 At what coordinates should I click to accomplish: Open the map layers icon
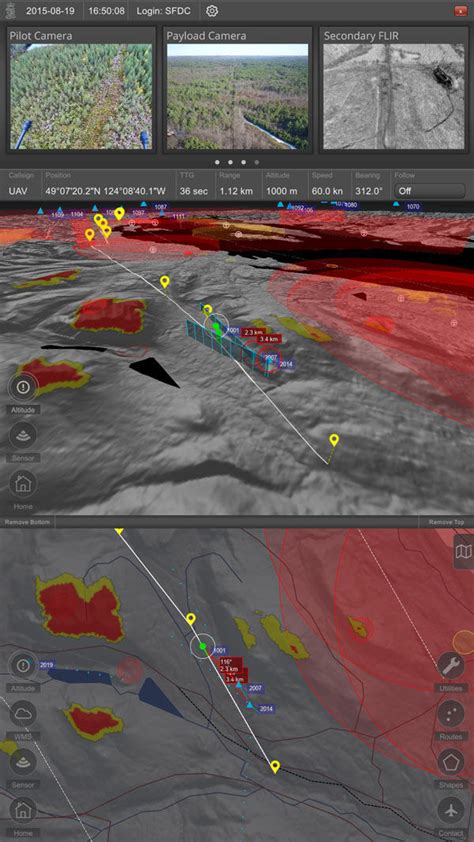point(463,551)
